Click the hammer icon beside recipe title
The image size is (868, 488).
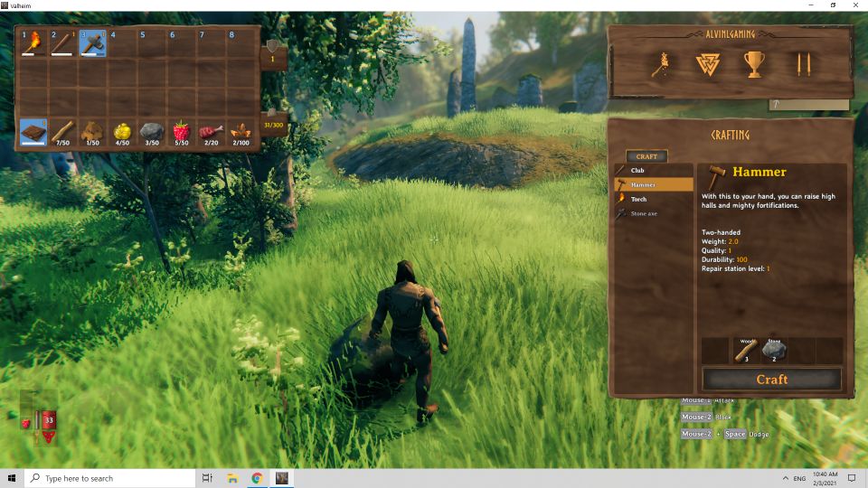pyautogui.click(x=716, y=176)
